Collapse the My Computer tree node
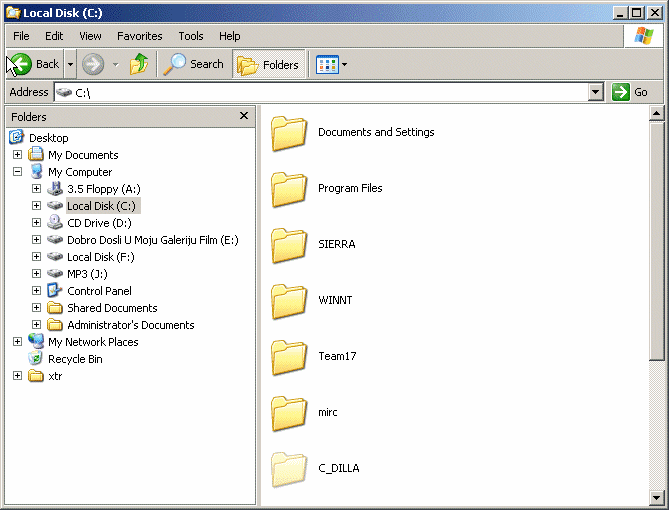The image size is (669, 510). [x=17, y=172]
